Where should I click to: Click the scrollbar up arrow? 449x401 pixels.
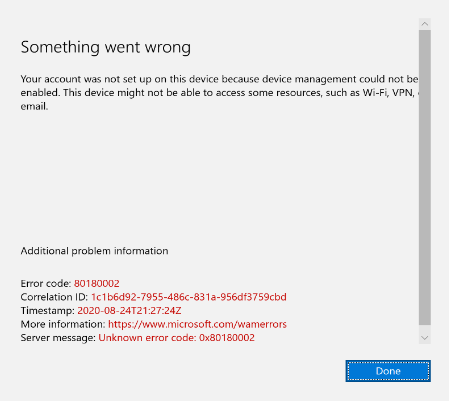click(425, 24)
